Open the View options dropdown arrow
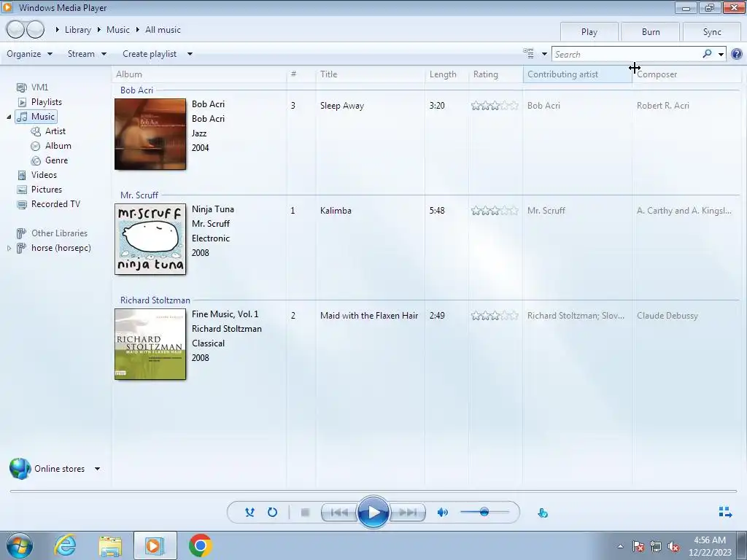The image size is (747, 560). pyautogui.click(x=544, y=54)
